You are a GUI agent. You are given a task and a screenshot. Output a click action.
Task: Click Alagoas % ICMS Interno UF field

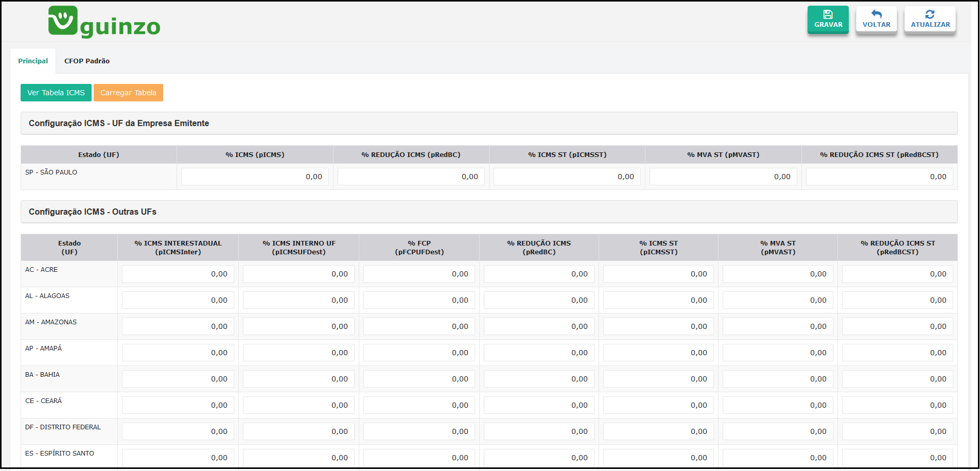299,300
